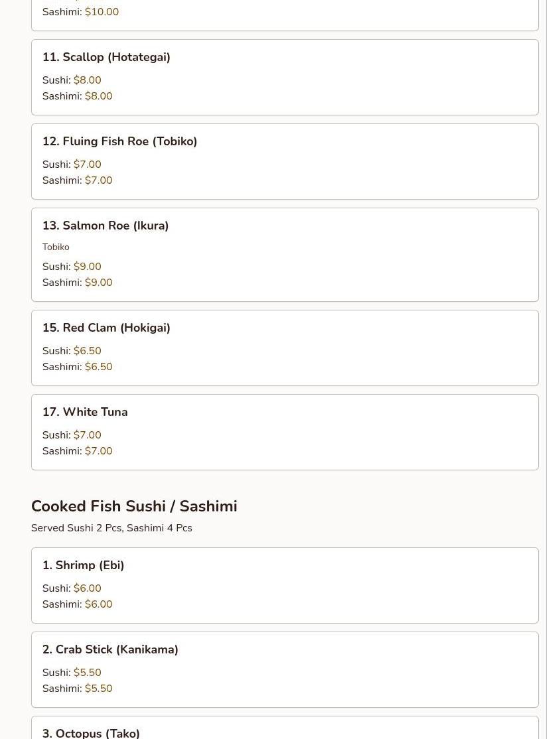The width and height of the screenshot is (560, 739).
Task: Click the Cooked Fish Sushi / Sashimi heading
Action: (134, 506)
